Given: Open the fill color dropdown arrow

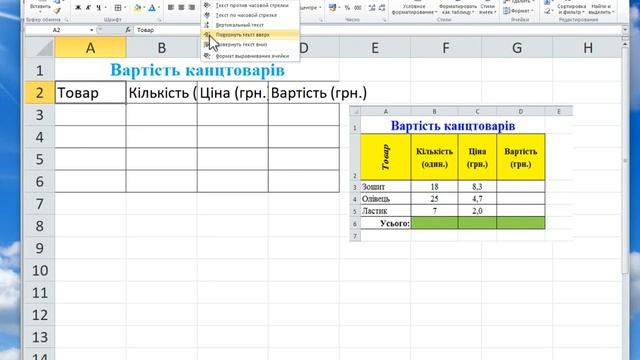Looking at the screenshot, I should pos(144,7).
